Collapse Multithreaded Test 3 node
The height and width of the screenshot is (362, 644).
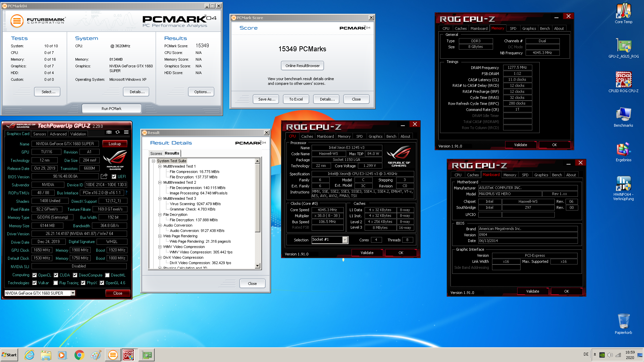click(x=160, y=199)
